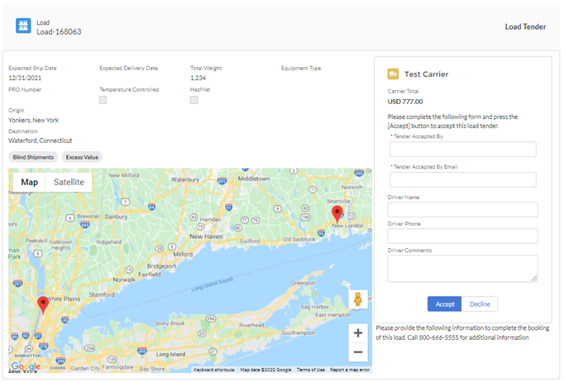Screen dimensions: 564x382
Task: Click Waterbury label on map
Action: point(185,179)
